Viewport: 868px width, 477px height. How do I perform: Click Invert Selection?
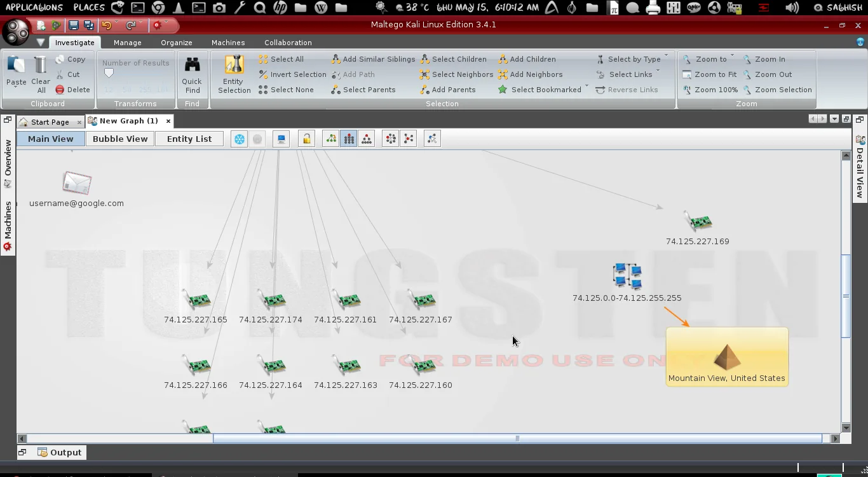[292, 74]
